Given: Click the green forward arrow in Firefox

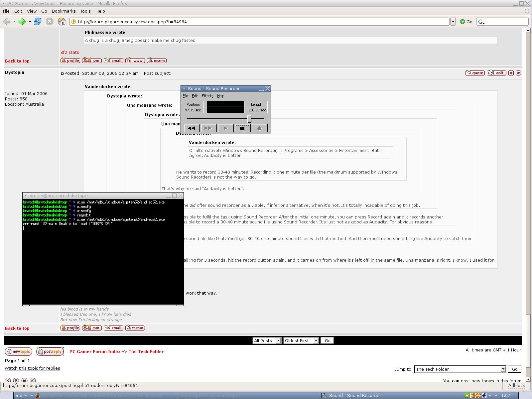Looking at the screenshot, I should (x=22, y=22).
